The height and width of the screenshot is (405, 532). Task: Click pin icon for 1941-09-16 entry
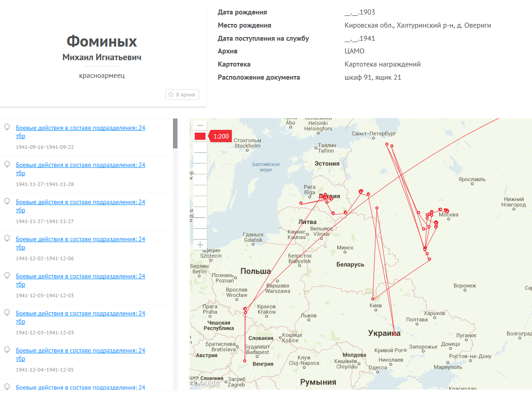click(x=7, y=128)
